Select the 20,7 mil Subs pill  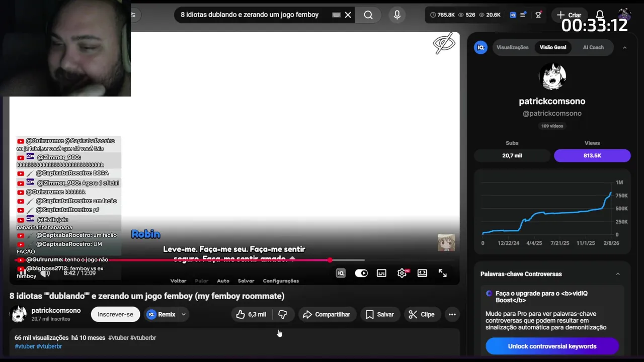pyautogui.click(x=512, y=155)
